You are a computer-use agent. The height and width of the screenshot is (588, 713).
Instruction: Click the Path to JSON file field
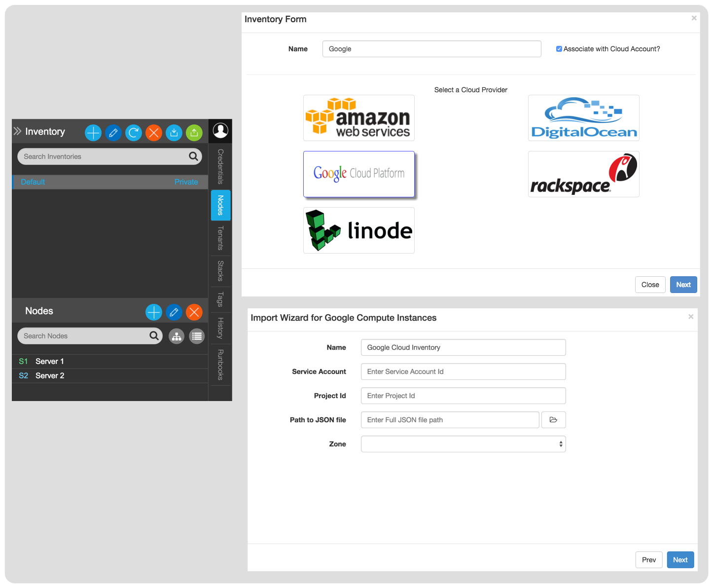coord(450,420)
